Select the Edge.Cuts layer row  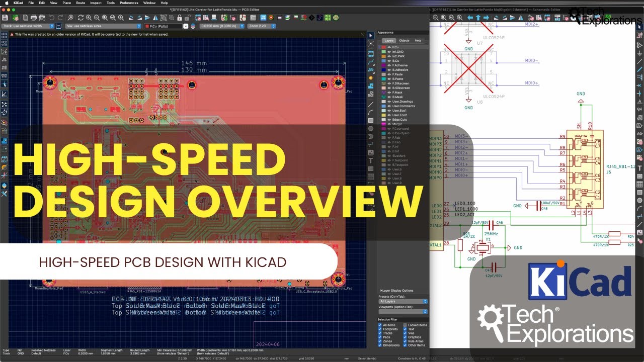pos(404,119)
